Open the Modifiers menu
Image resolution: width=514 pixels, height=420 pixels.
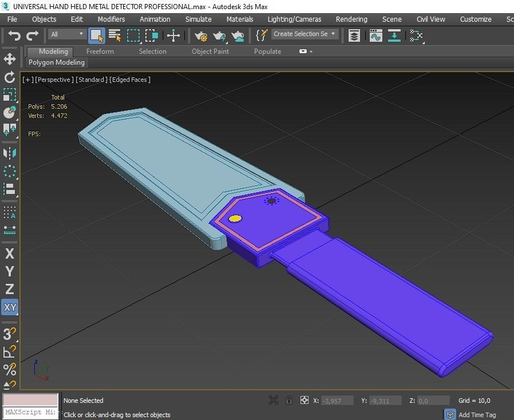coord(112,19)
